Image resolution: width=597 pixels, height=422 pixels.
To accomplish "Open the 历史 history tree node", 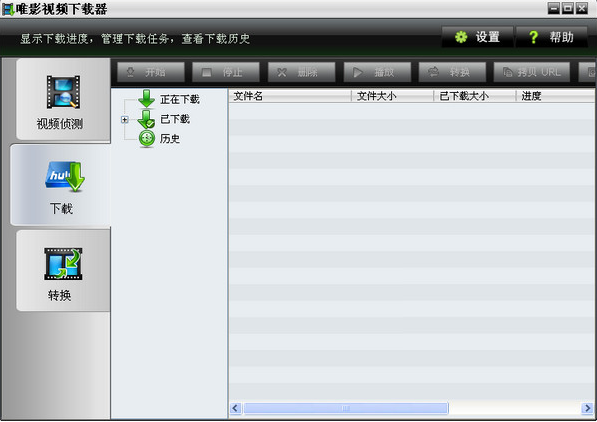I will 169,139.
